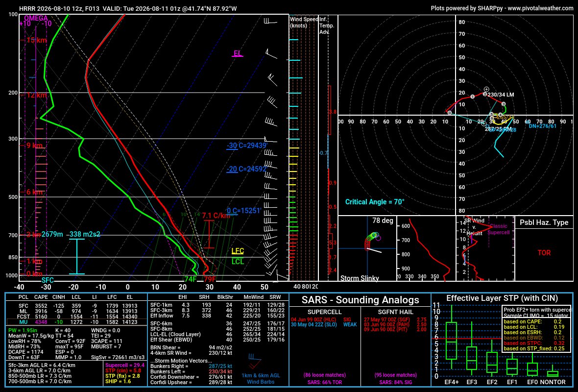Select the FCST parcel row label
578x392 pixels.
23,317
